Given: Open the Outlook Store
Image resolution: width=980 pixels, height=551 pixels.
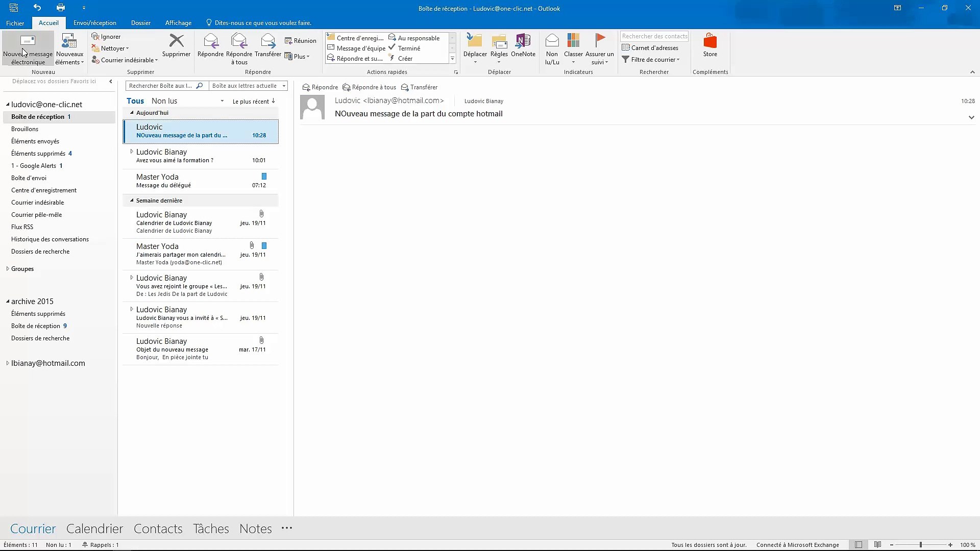Looking at the screenshot, I should click(x=709, y=45).
